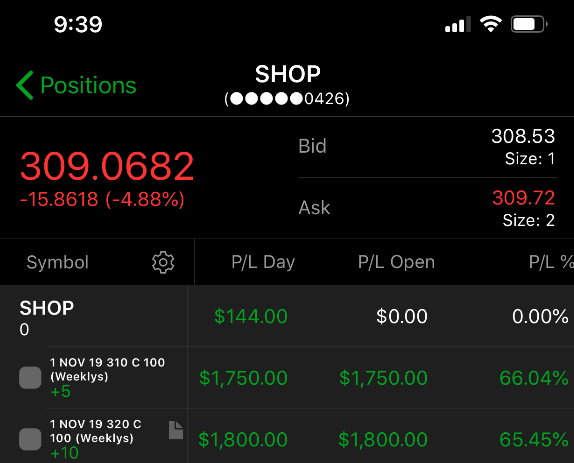Screen dimensions: 574x463
Task: Sort by P/L % column header
Action: [x=551, y=262]
